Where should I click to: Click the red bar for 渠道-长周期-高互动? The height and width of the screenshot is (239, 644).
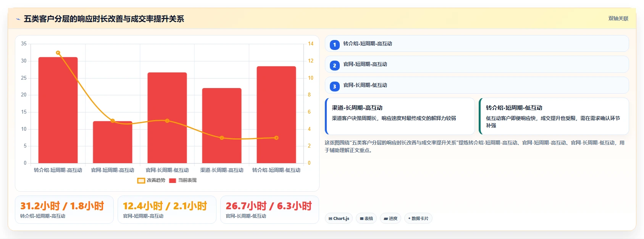pyautogui.click(x=222, y=126)
